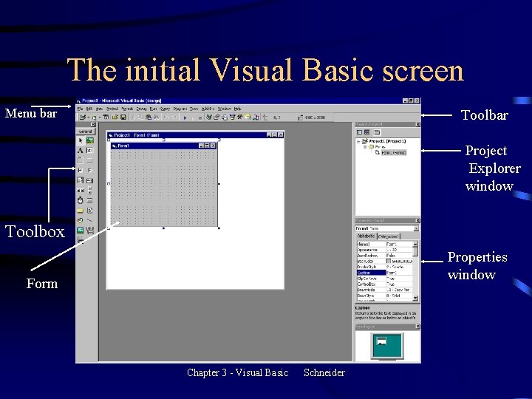Click the Form1 design window title bar

164,146
